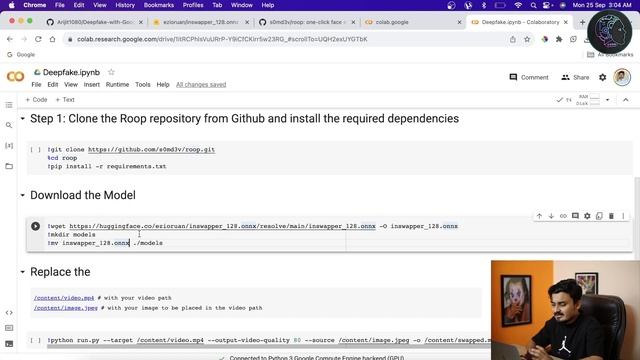Collapse Step 1 section
Image resolution: width=640 pixels, height=360 pixels.
point(23,119)
